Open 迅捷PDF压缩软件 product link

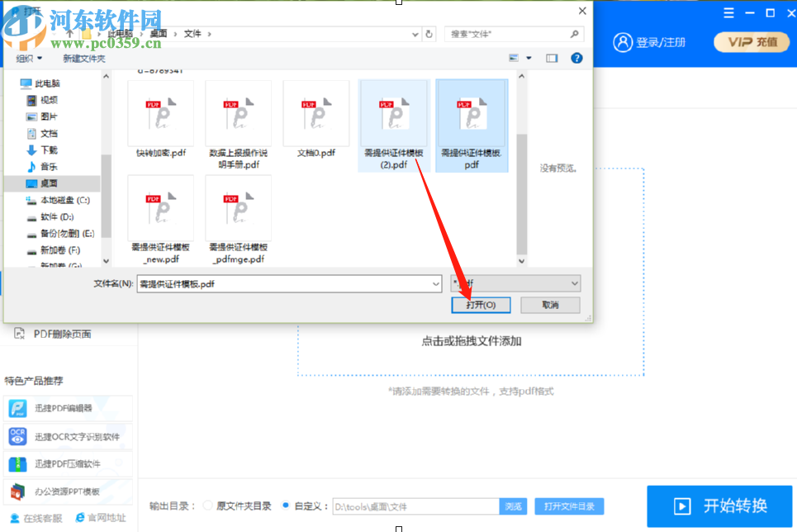click(68, 463)
